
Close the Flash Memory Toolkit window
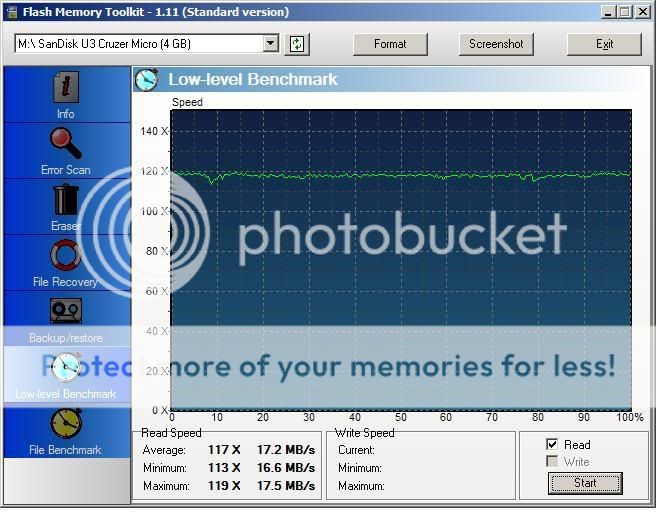coord(642,12)
